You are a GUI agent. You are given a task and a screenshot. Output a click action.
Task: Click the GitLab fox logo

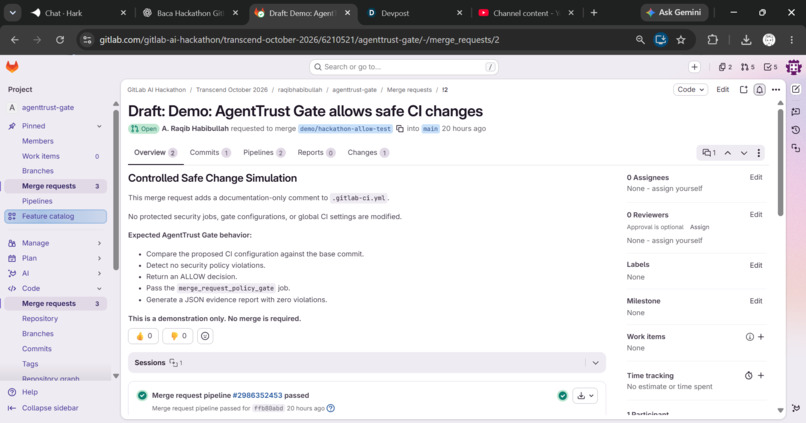point(12,66)
